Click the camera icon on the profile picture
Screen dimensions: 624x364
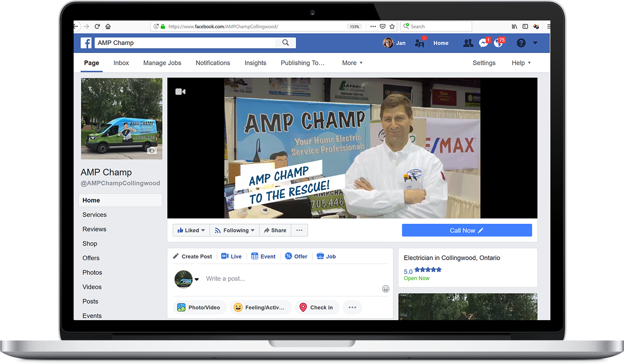point(153,151)
